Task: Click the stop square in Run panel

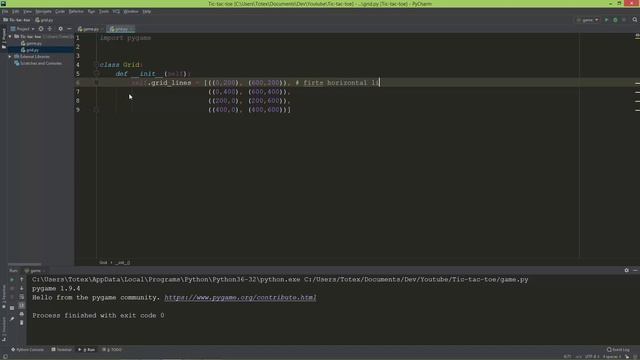Action: click(12, 288)
